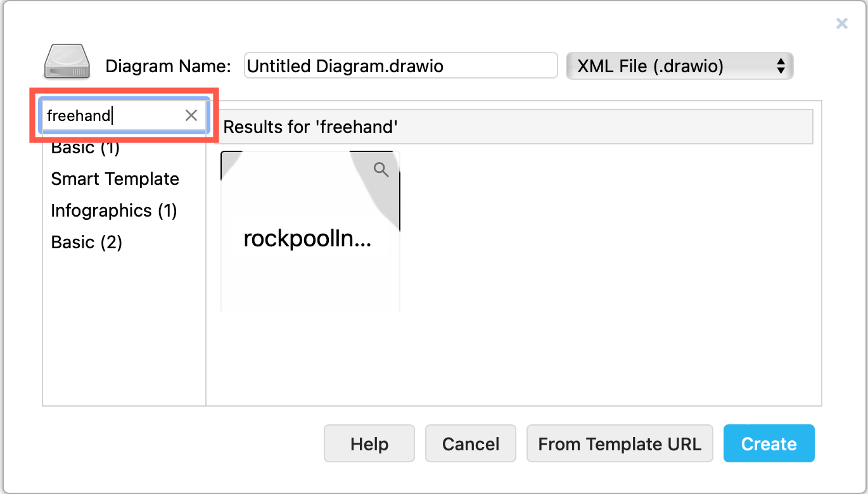Click the magnifier icon on the rockpool template
The width and height of the screenshot is (868, 494).
pyautogui.click(x=381, y=169)
